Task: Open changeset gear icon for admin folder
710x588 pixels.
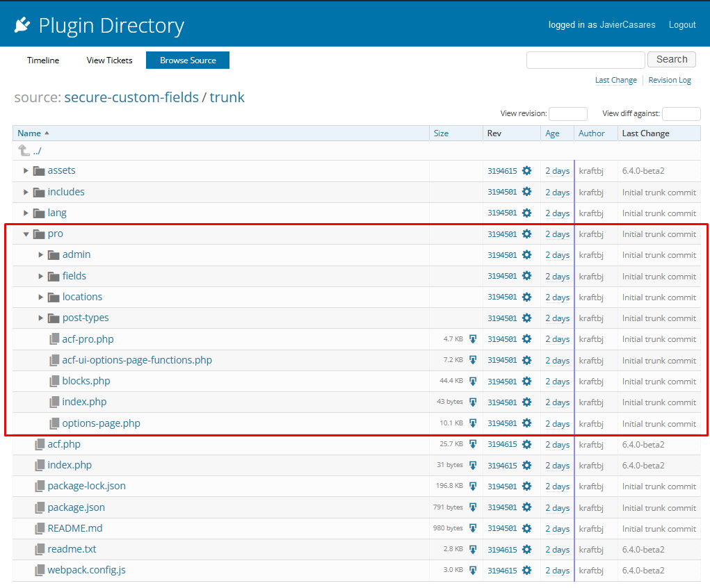Action: [x=526, y=255]
